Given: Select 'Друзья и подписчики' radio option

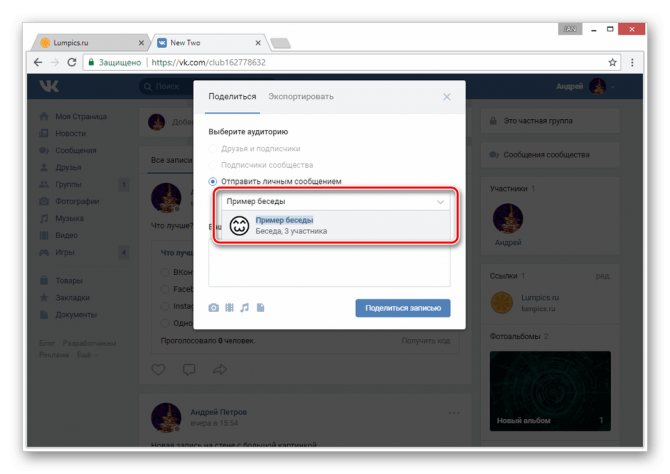Looking at the screenshot, I should [x=213, y=148].
